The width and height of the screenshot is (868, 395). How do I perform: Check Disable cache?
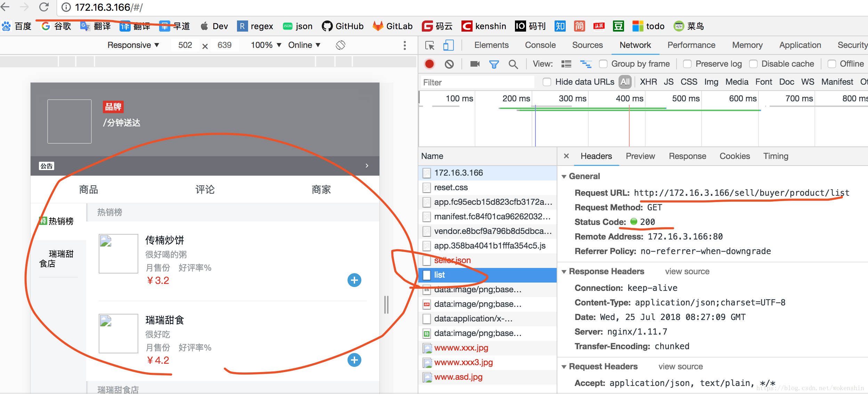coord(753,64)
